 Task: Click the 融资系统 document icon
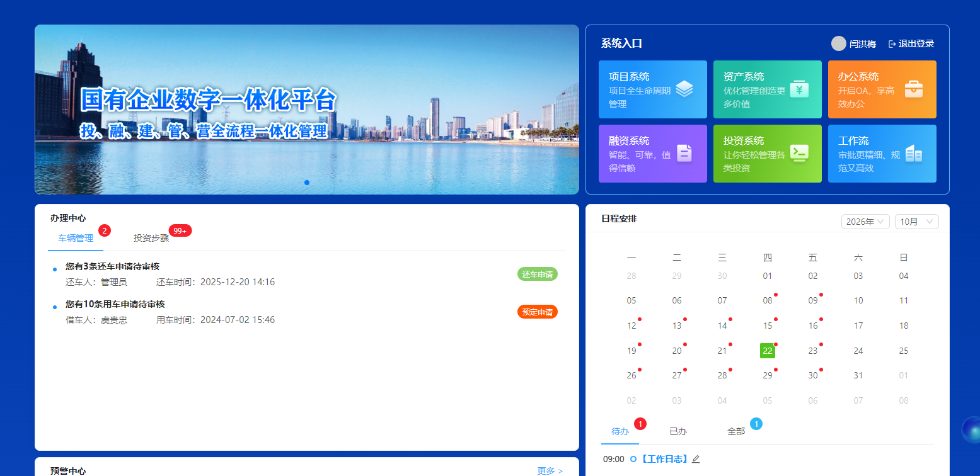coord(684,154)
